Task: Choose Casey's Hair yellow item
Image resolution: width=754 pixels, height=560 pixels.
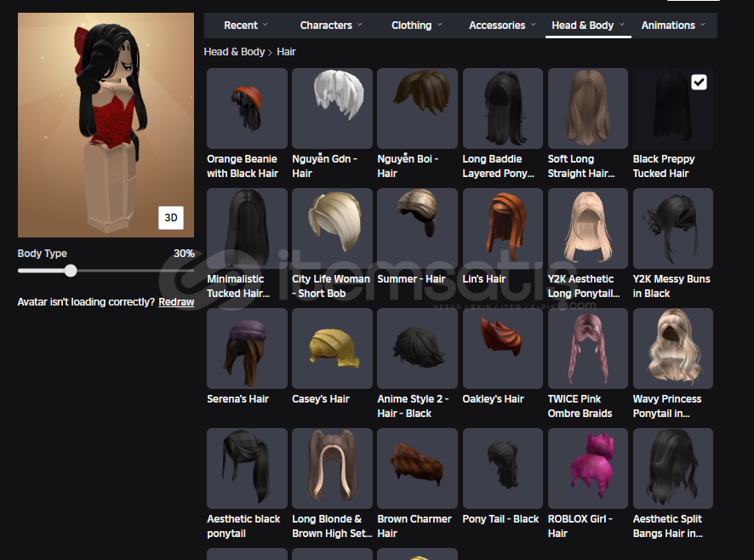Action: pos(332,349)
